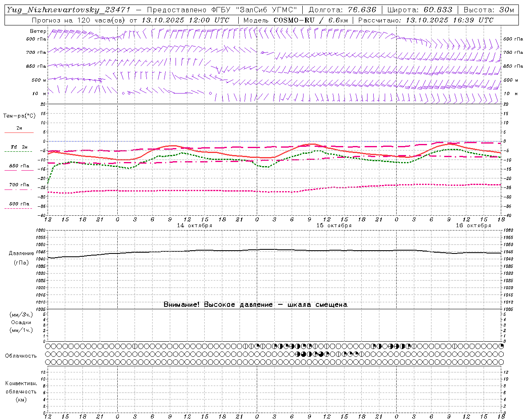The image size is (525, 420).
Task: Click the Облачность cloudiness label
Action: click(x=21, y=356)
